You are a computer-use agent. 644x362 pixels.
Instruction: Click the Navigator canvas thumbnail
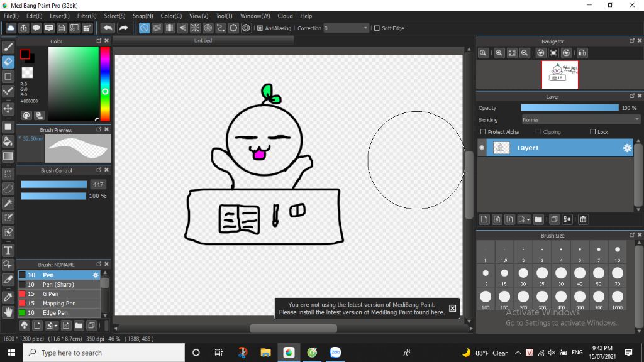click(560, 75)
